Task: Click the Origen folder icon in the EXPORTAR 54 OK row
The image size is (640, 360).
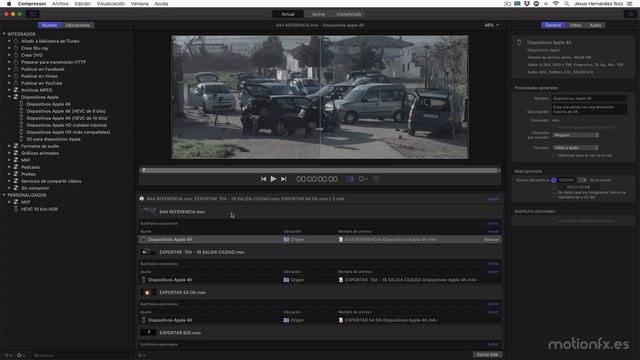Action: [286, 320]
